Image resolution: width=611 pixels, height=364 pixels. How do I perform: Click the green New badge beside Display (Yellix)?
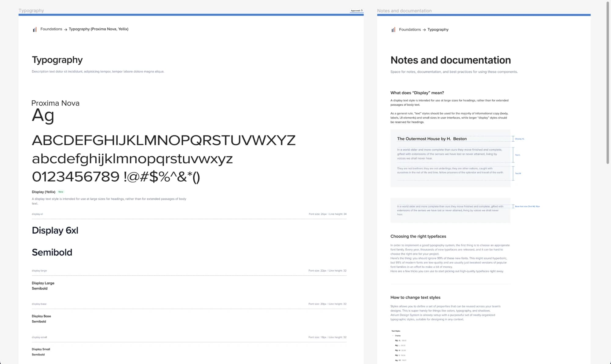tap(61, 192)
